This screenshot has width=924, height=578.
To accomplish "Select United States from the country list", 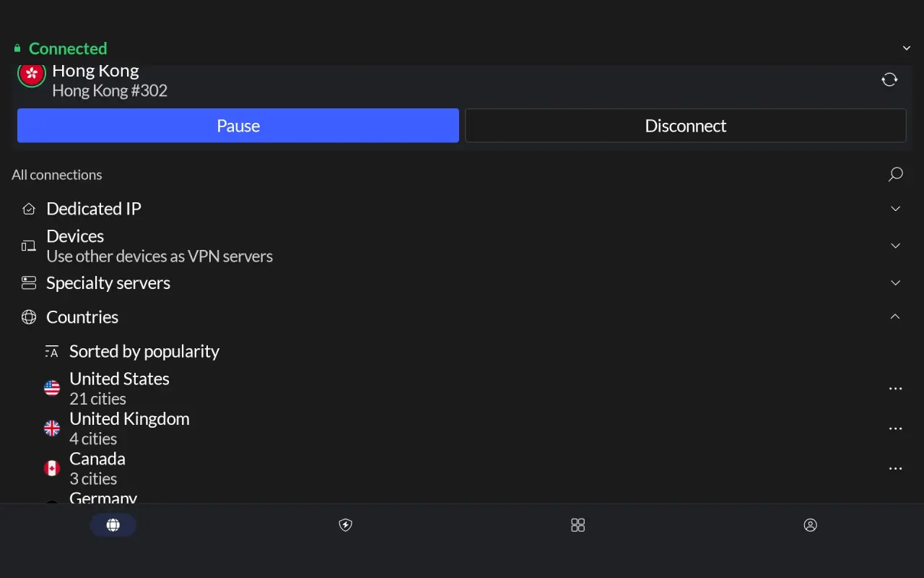I will 462,389.
